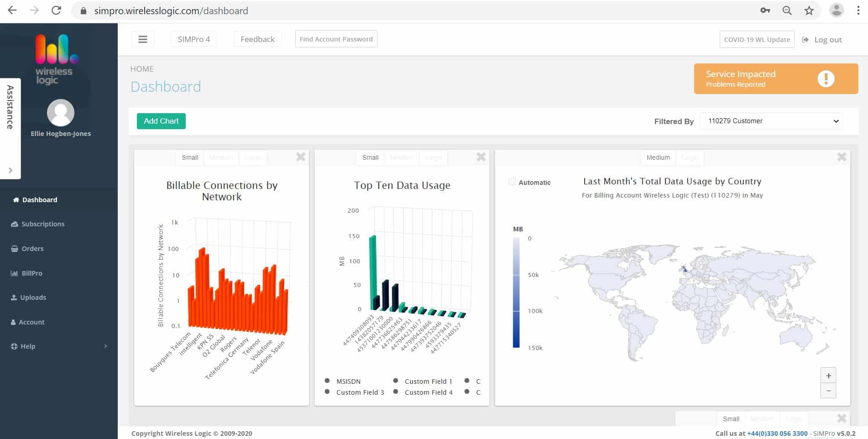
Task: Open saved password key icon
Action: point(765,10)
